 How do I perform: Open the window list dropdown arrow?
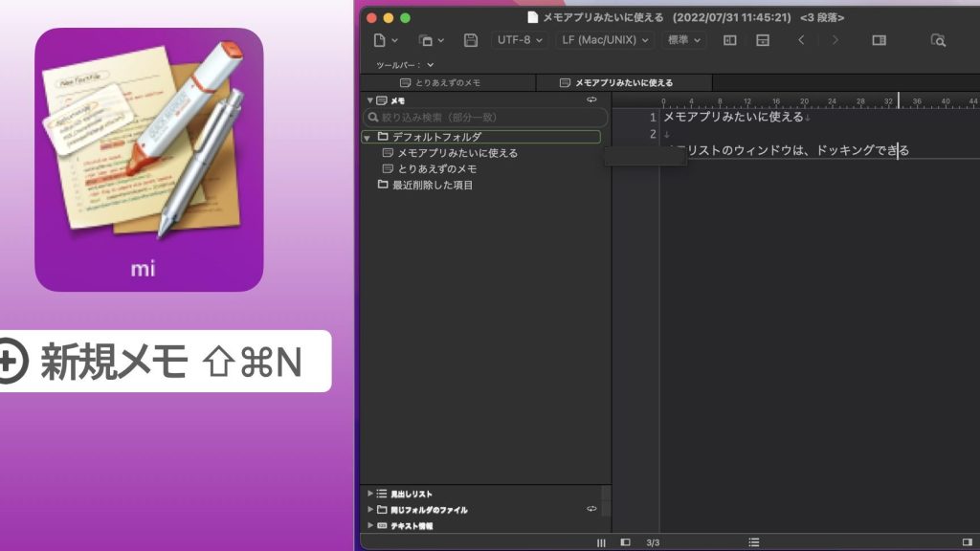pyautogui.click(x=440, y=40)
